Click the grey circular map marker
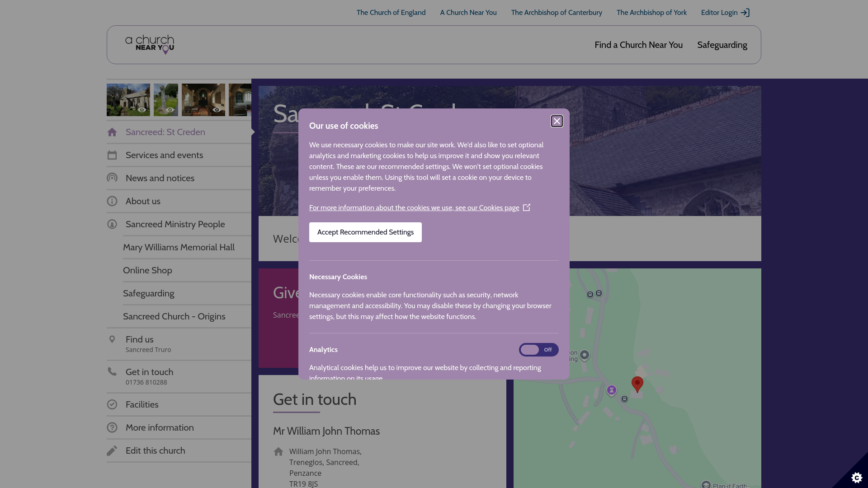The width and height of the screenshot is (868, 488). [585, 355]
